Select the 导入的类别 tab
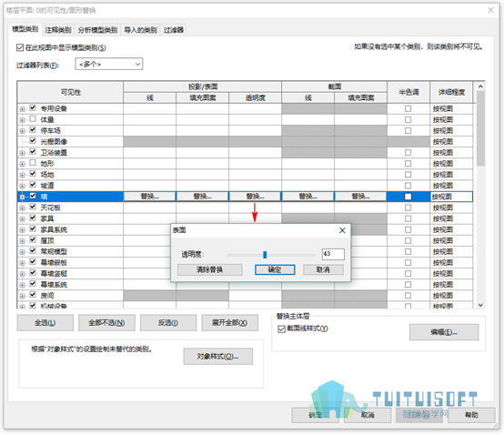The height and width of the screenshot is (435, 504). point(140,30)
